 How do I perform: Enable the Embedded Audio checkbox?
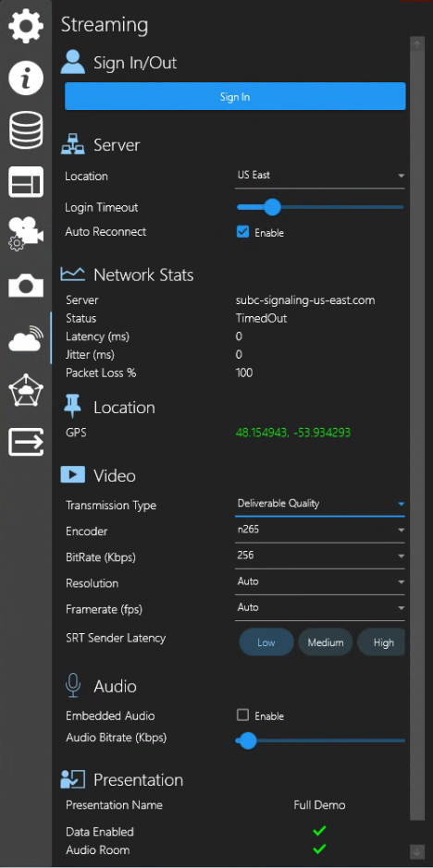tap(242, 715)
